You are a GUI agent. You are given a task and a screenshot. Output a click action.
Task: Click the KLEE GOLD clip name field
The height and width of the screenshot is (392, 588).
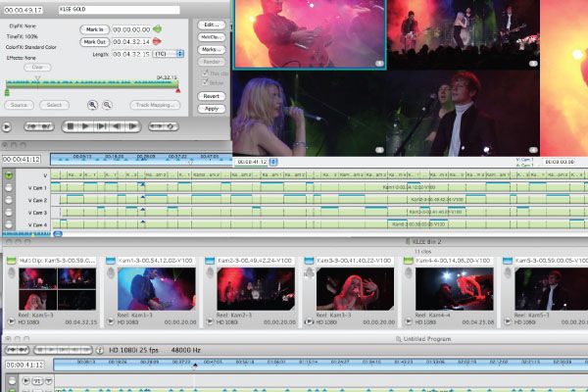119,10
